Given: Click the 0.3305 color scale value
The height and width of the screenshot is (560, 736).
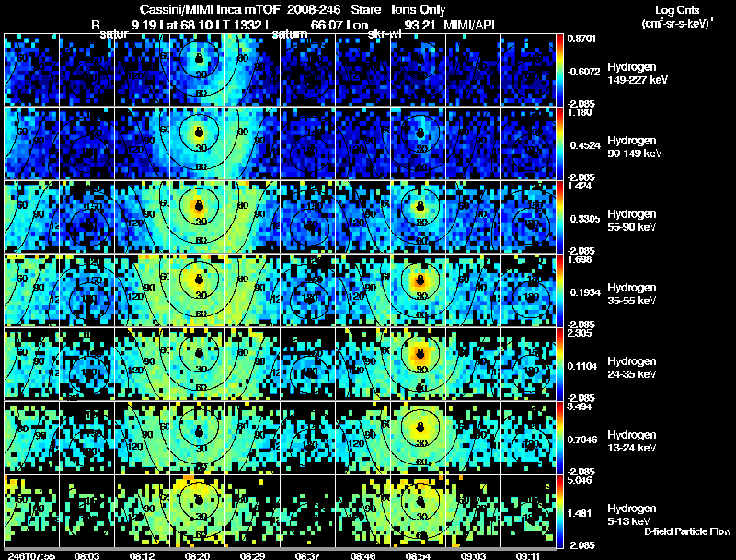Looking at the screenshot, I should [583, 219].
